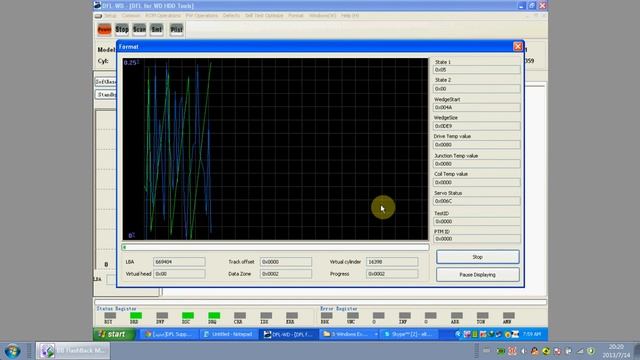Open the FW Operations menu
The image size is (640, 360).
pyautogui.click(x=202, y=16)
